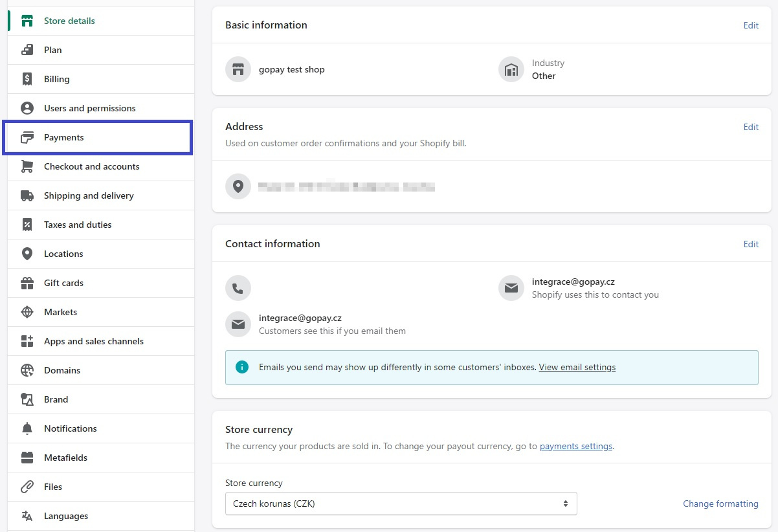Open Apps and sales channels

[101, 341]
